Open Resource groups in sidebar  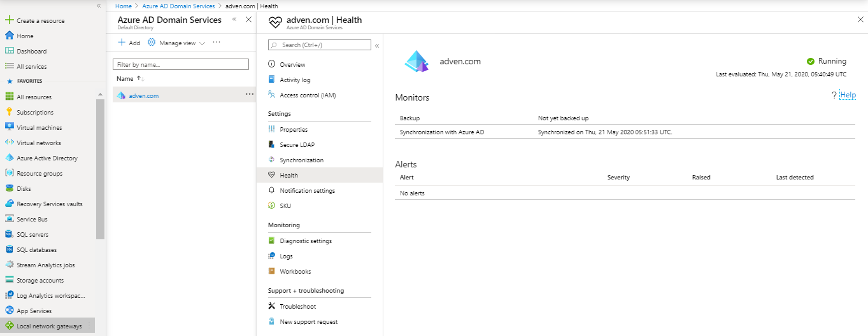[39, 174]
